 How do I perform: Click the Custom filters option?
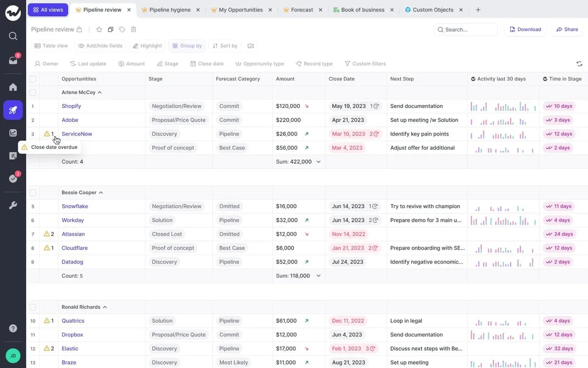click(x=365, y=64)
